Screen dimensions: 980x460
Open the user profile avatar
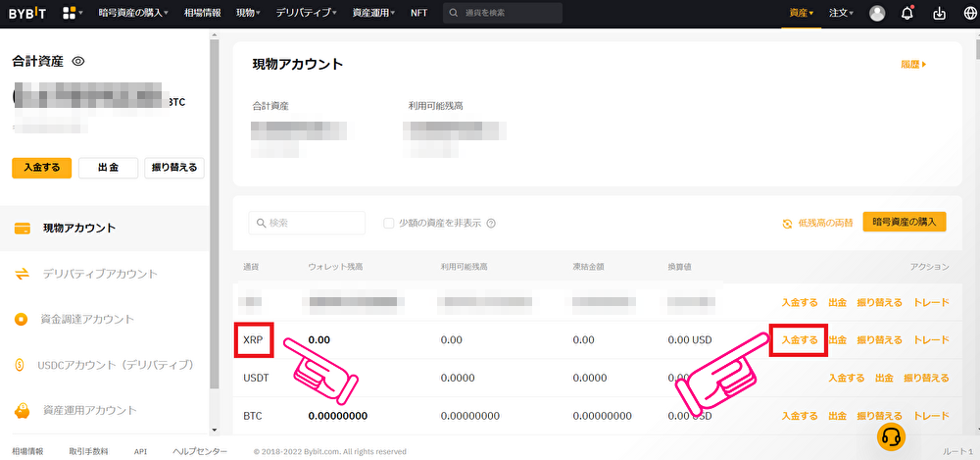(x=877, y=13)
